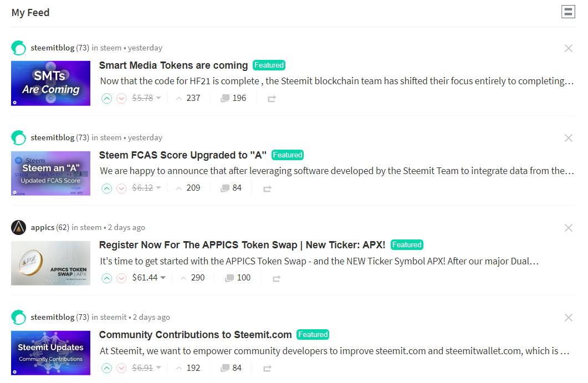Open the APPICS Token Swap APX thumbnail
Screen dimensions: 588x383
pos(50,263)
